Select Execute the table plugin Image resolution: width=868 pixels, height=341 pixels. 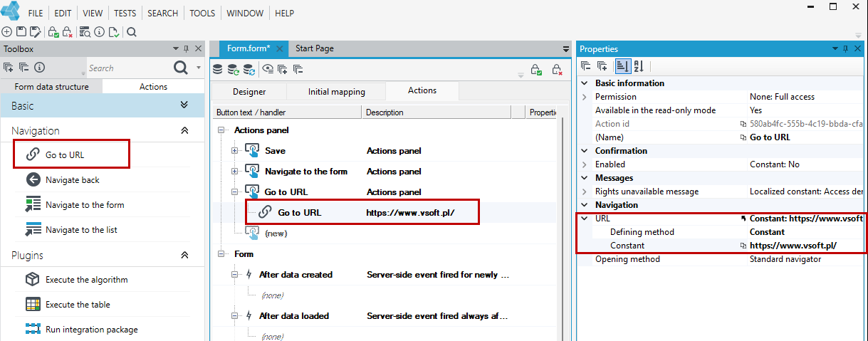click(x=78, y=305)
